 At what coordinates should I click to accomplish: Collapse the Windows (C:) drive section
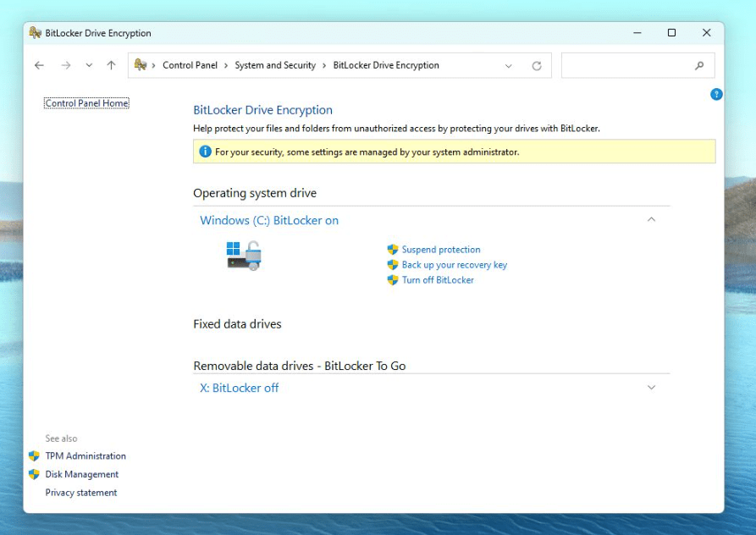(x=651, y=219)
